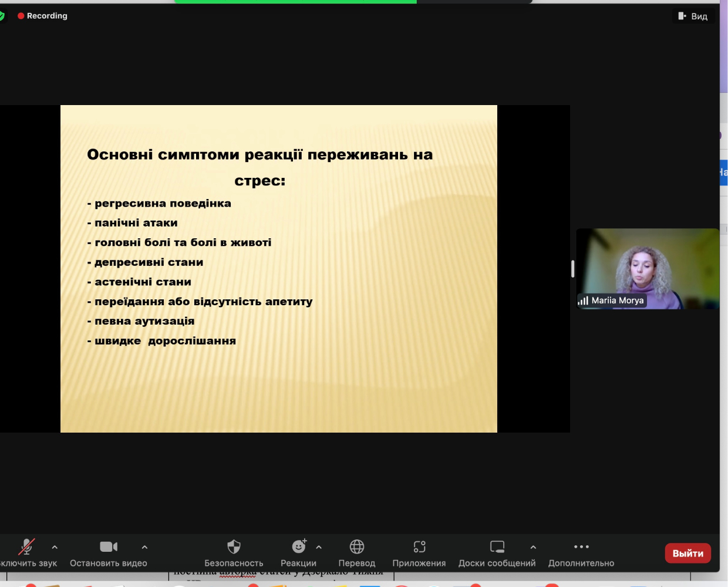728x587 pixels.
Task: Expand the arrow next to Доски сообщений
Action: point(533,547)
